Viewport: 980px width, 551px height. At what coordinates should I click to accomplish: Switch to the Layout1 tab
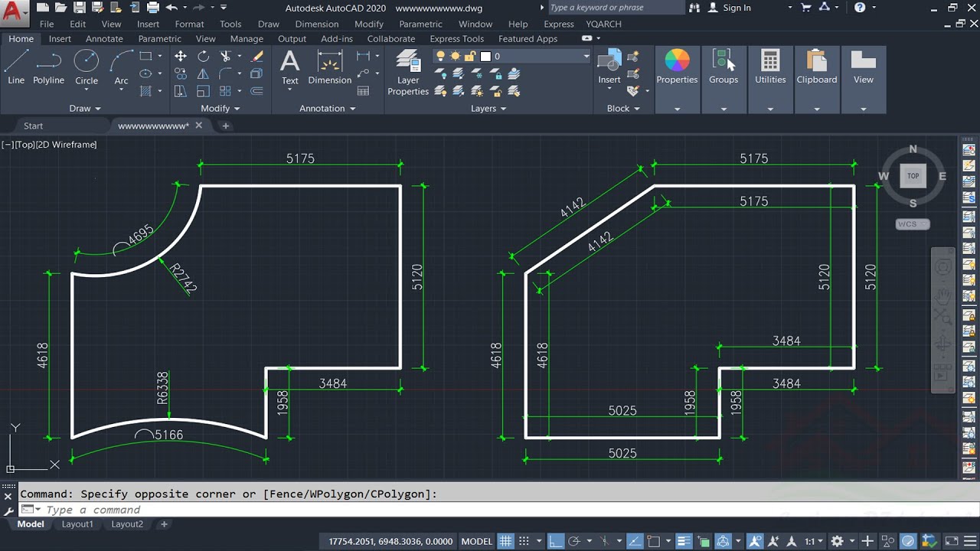click(x=77, y=524)
